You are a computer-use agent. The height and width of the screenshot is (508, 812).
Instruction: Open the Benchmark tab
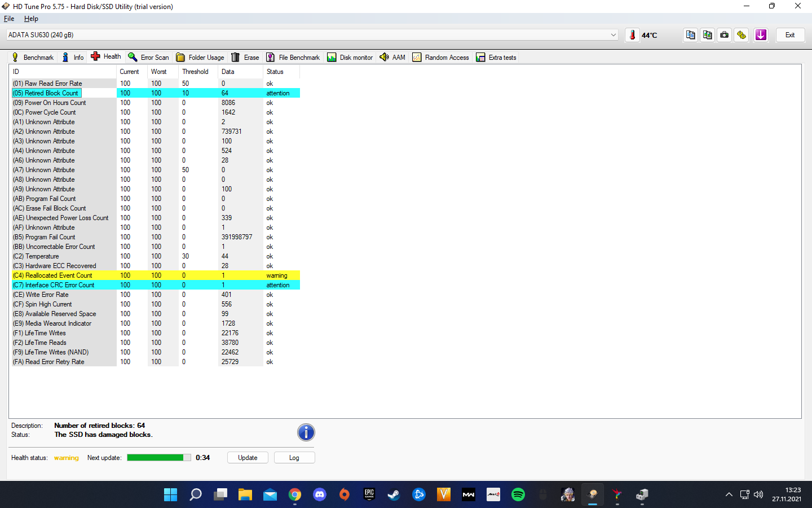tap(33, 57)
